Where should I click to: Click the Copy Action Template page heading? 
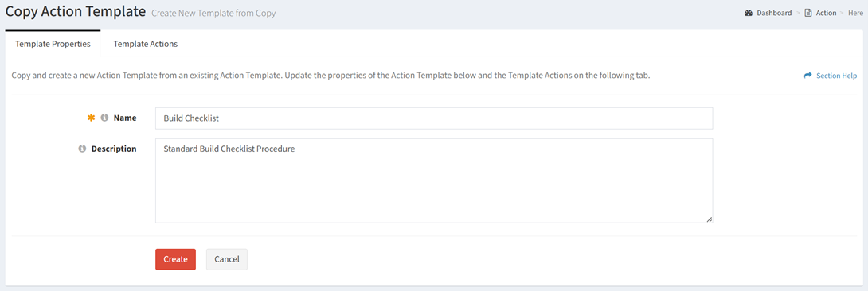76,12
